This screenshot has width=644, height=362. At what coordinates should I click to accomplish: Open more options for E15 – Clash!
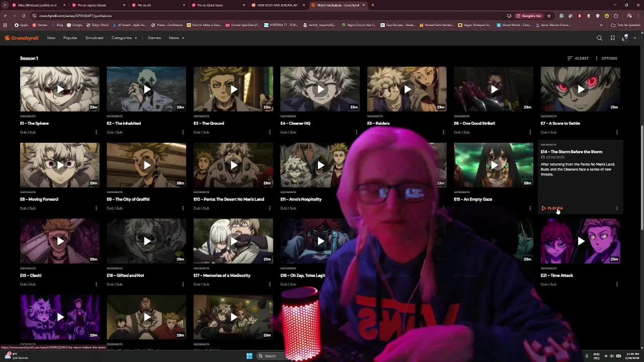(96, 284)
